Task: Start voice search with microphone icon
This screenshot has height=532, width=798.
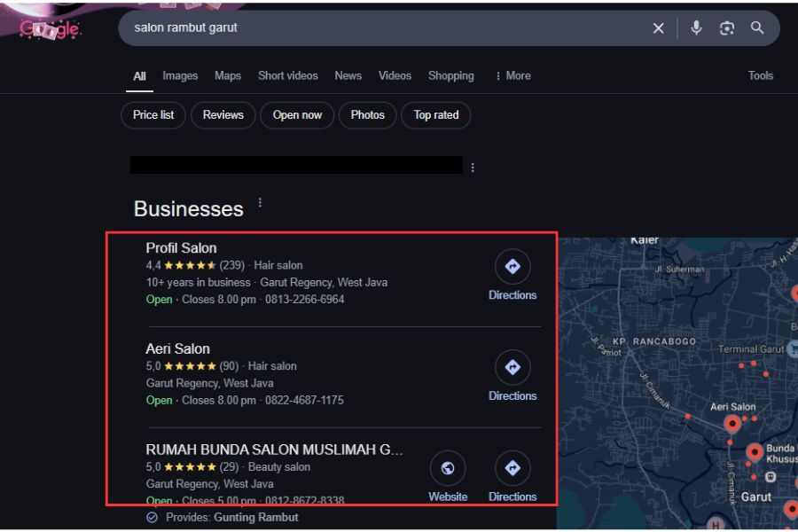Action: (x=696, y=28)
